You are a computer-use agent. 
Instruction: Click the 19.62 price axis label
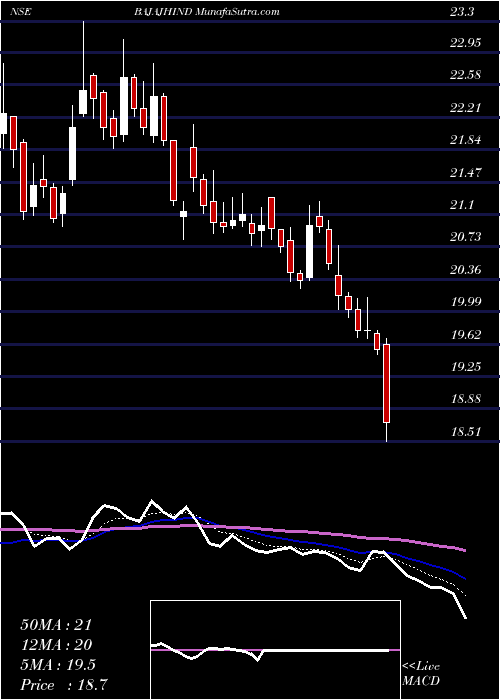[466, 335]
